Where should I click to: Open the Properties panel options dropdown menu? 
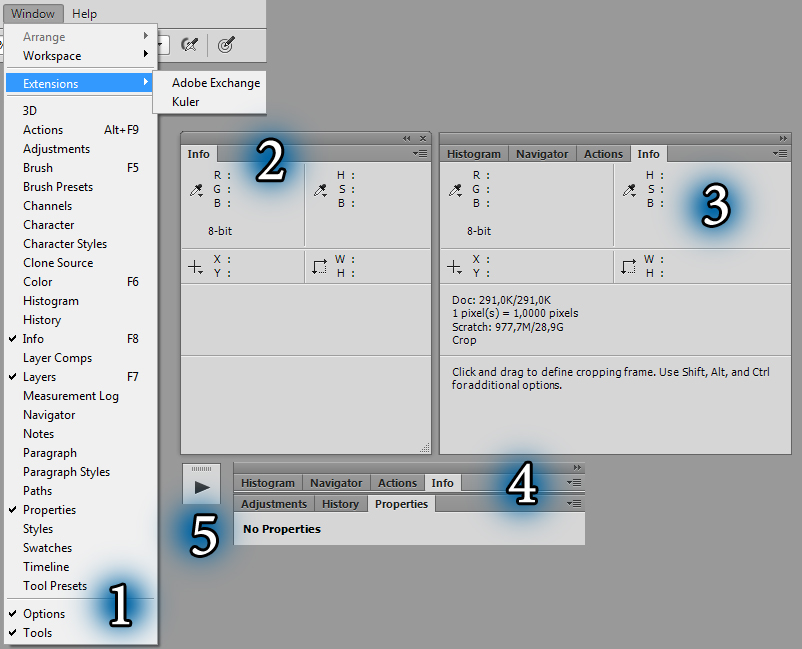[574, 504]
